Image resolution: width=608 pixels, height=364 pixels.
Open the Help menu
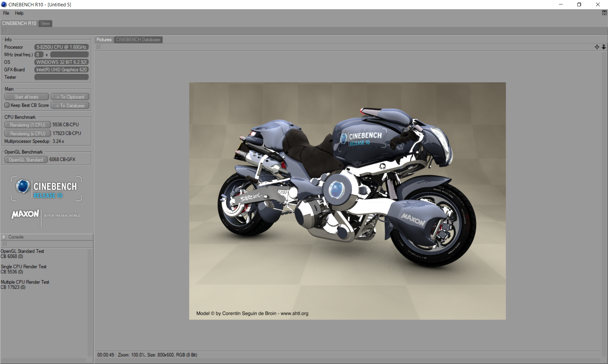point(19,13)
